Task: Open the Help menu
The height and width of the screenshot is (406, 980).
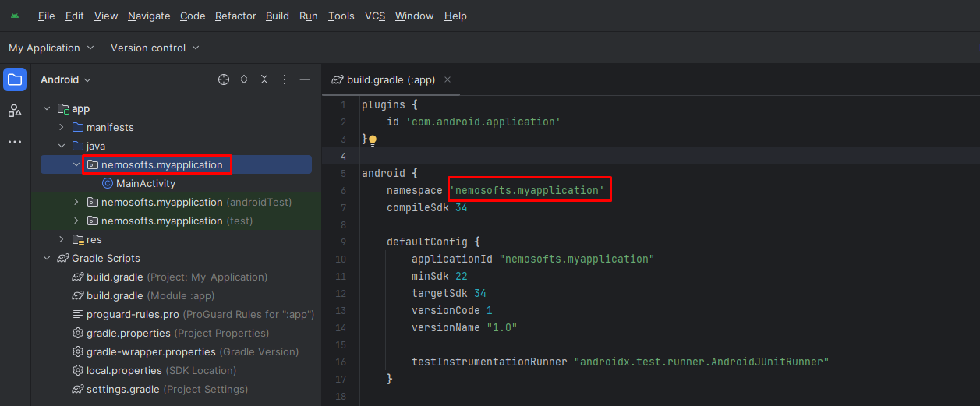Action: (x=455, y=16)
